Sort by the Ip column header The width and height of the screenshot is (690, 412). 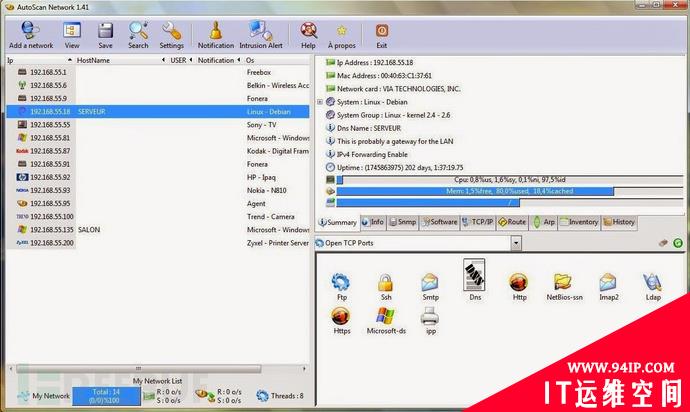pos(39,60)
